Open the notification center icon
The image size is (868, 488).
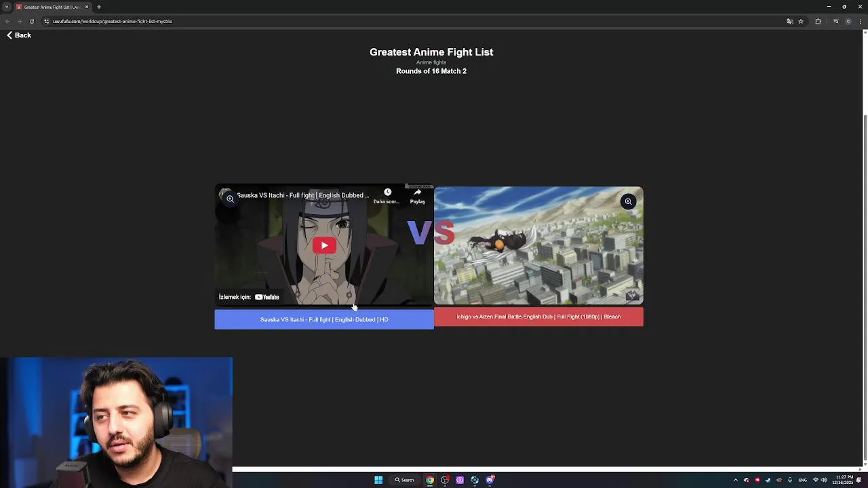(x=859, y=480)
